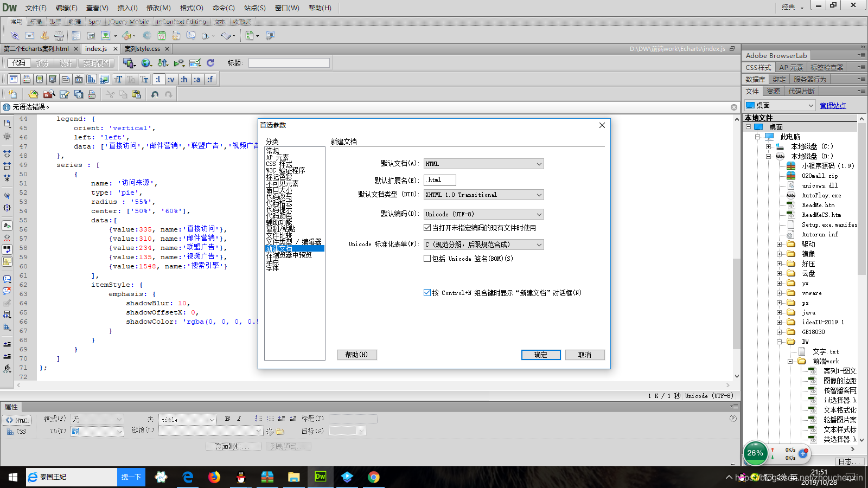Open the 插入(I) menu
This screenshot has width=868, height=488.
pos(127,8)
